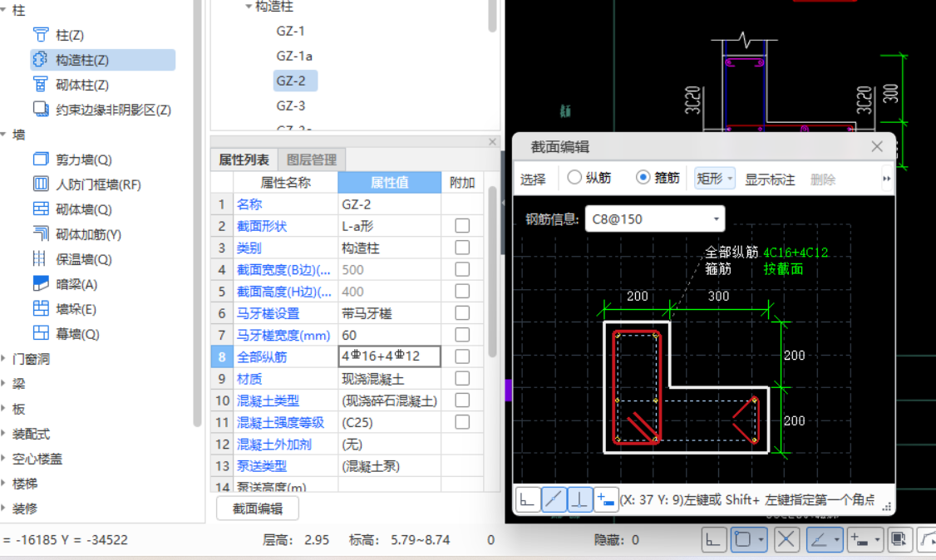Check 附加 box for 马牙槎设置 row
Screen dimensions: 936x560
[462, 313]
